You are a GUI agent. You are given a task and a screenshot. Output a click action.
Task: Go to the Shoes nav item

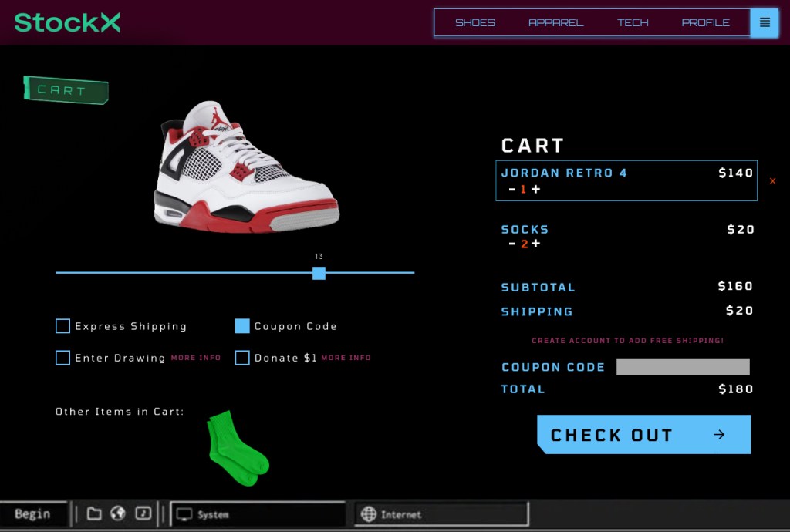(475, 22)
